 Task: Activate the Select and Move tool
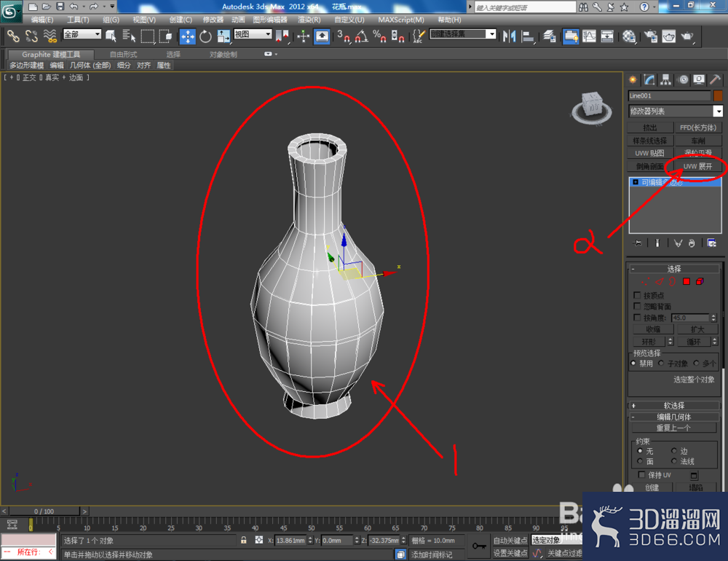188,36
